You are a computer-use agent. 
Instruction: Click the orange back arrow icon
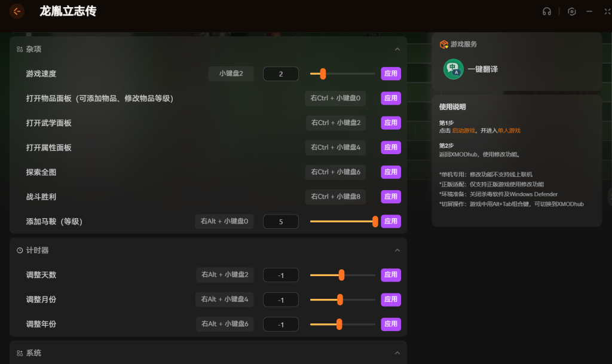click(17, 11)
